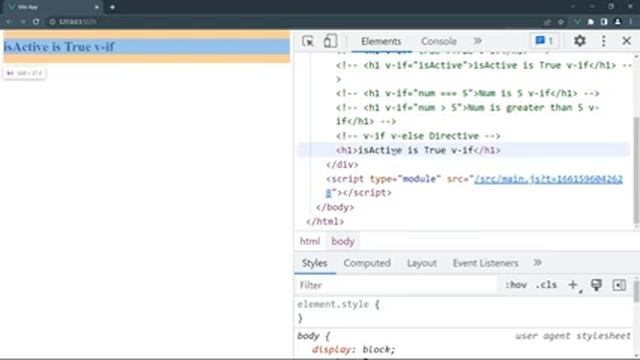The image size is (640, 360).
Task: Select the html breadcrumb
Action: [x=310, y=242]
